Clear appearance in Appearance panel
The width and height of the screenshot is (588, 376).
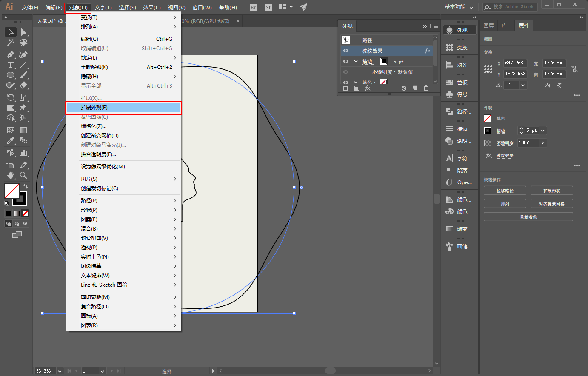(x=404, y=88)
